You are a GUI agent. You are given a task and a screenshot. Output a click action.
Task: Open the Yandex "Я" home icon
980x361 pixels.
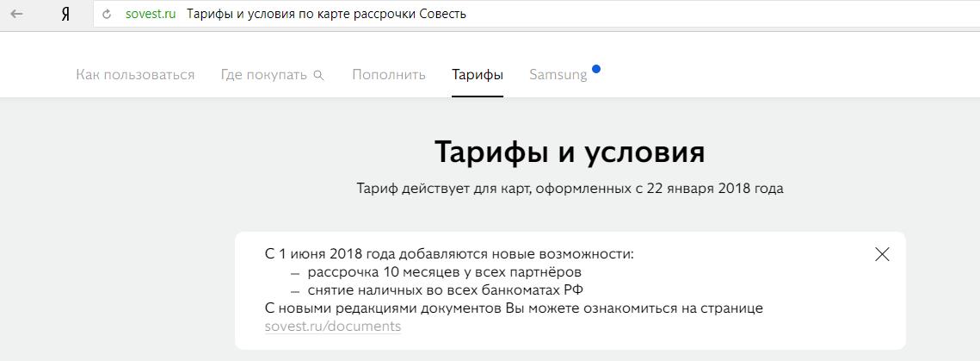point(65,15)
